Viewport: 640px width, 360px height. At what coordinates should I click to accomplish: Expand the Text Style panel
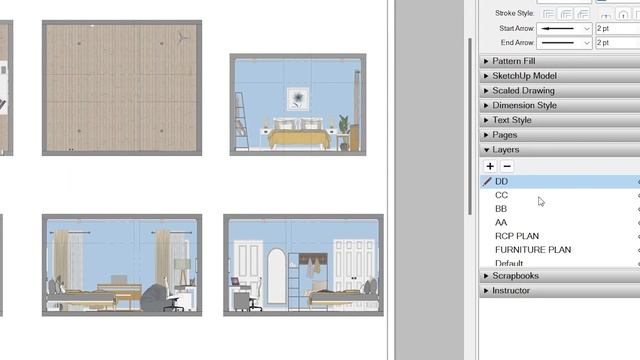(x=560, y=120)
